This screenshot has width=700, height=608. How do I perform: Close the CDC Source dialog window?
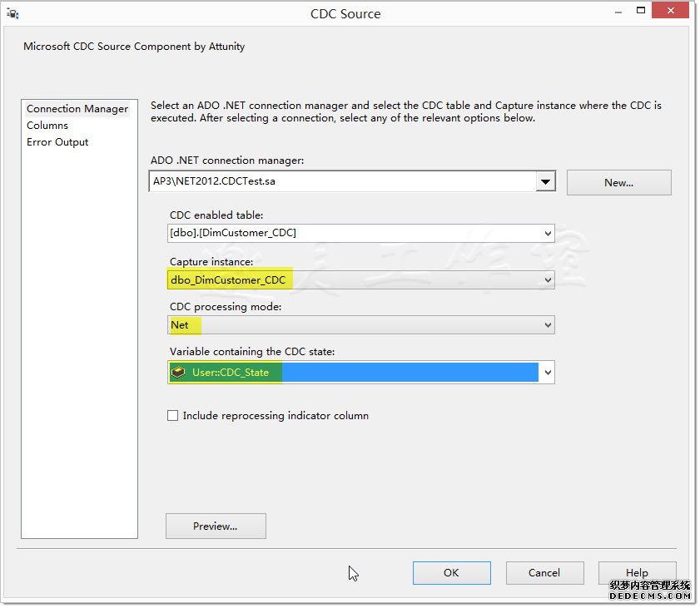point(668,10)
